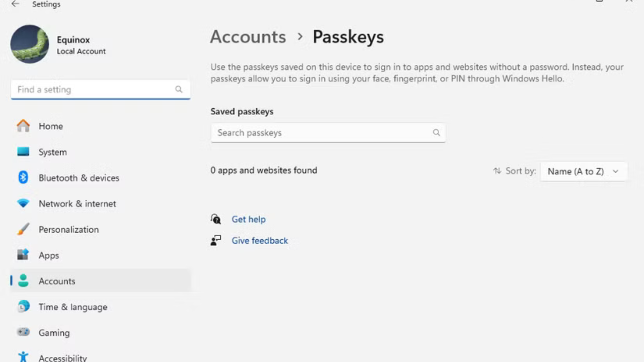The width and height of the screenshot is (644, 362).
Task: Open the Sort by Name dropdown
Action: [576, 172]
